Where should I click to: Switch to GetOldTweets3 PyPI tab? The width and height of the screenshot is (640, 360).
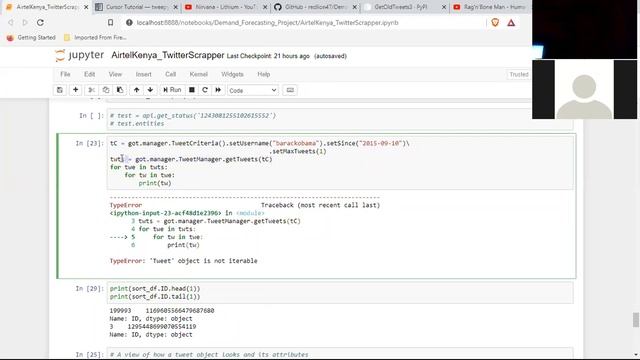tap(404, 7)
